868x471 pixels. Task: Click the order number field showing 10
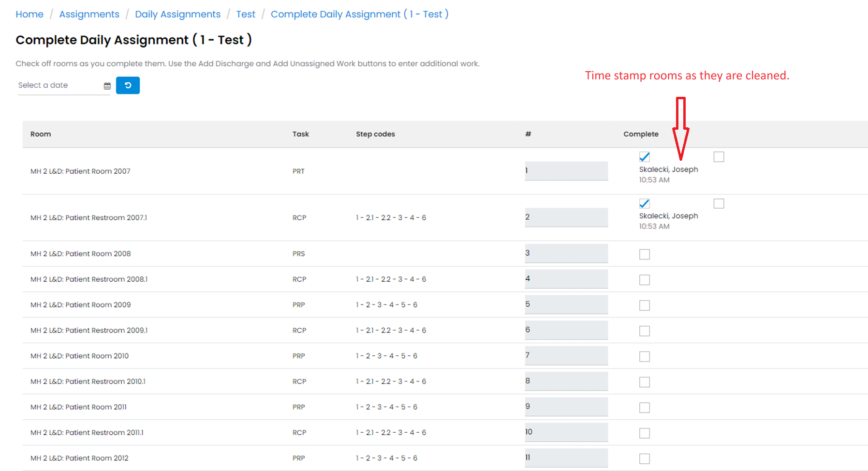[x=566, y=432]
